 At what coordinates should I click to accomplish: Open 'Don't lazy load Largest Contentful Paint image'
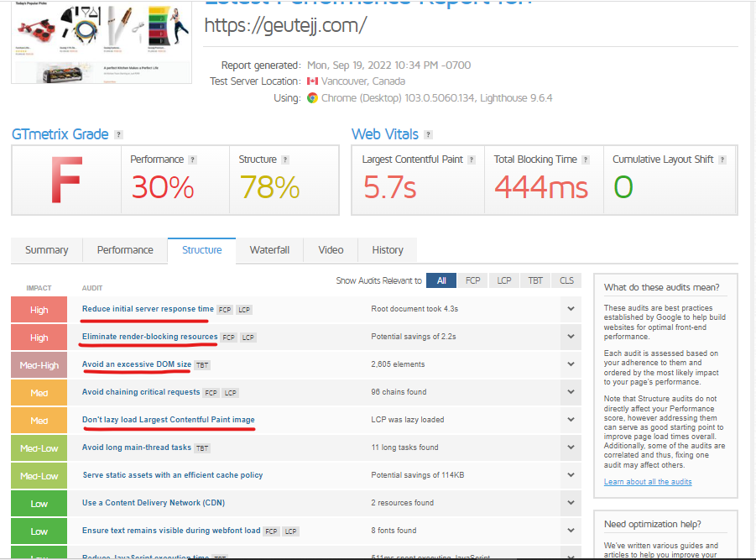[169, 420]
